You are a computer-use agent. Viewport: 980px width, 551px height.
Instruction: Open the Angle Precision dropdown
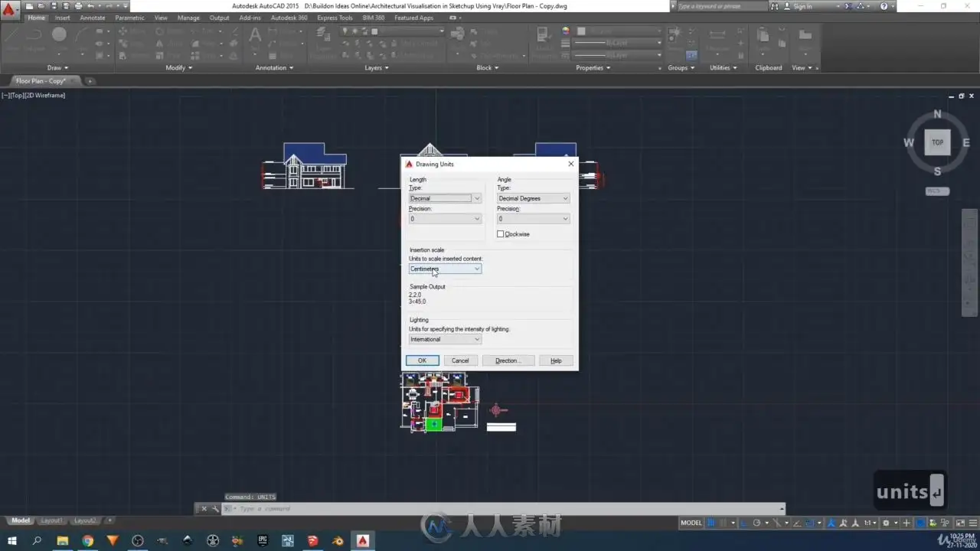click(x=534, y=219)
